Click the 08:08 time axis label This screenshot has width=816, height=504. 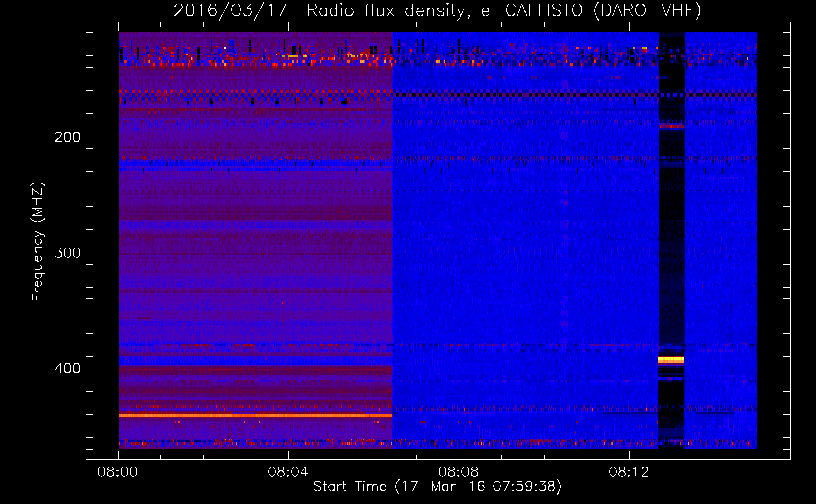point(458,472)
